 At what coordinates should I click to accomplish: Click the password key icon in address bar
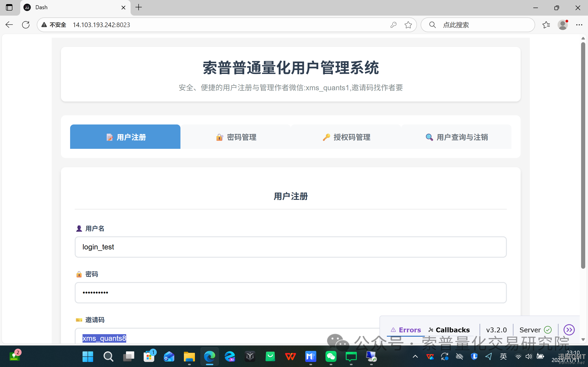[x=394, y=25]
